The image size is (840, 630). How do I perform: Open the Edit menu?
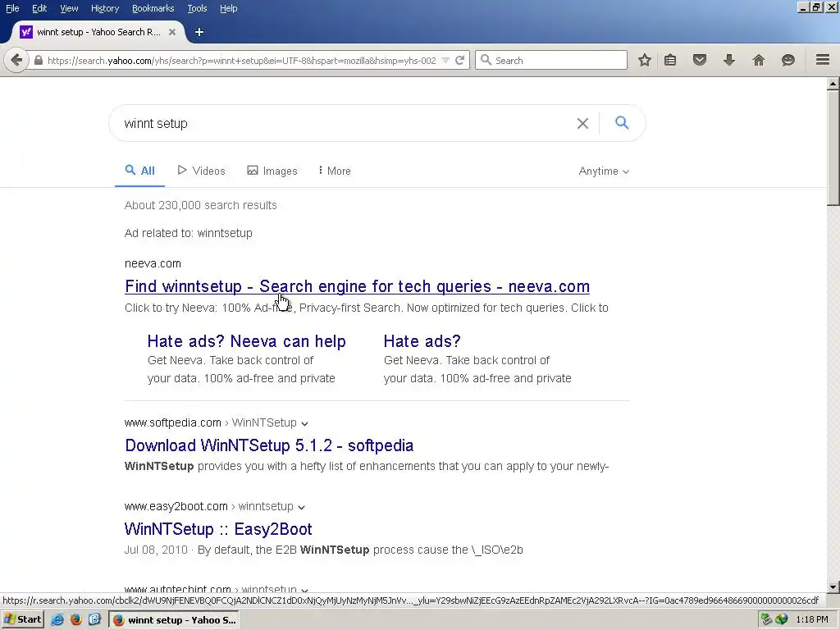39,8
